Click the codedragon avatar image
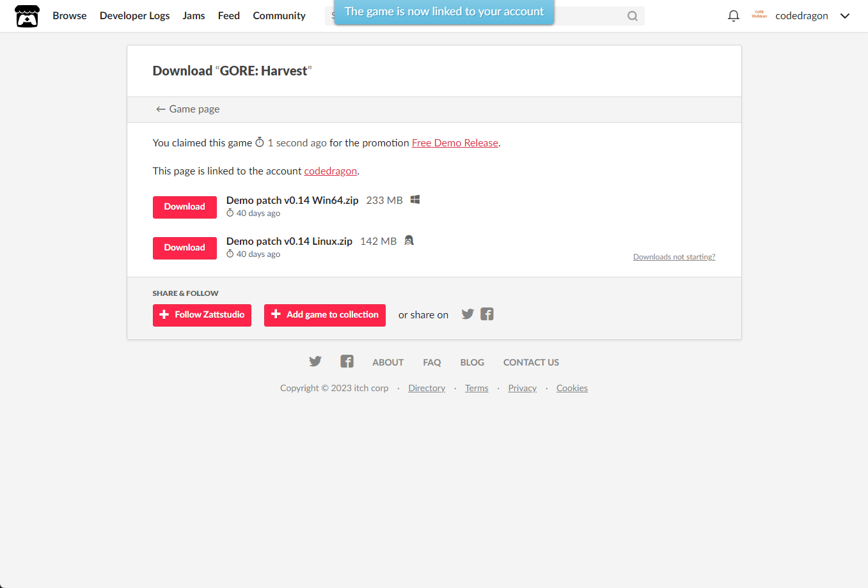This screenshot has height=588, width=868. click(x=759, y=15)
